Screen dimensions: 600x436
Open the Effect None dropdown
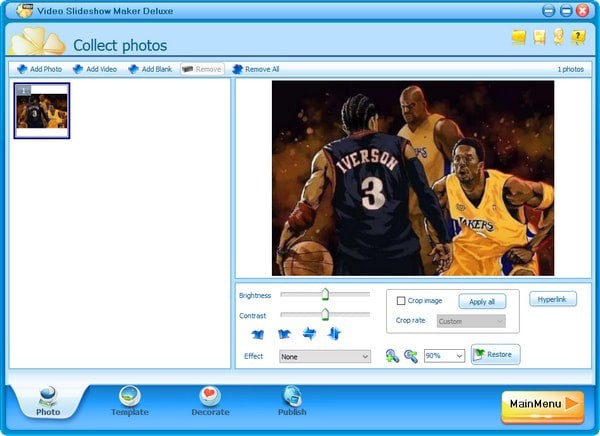[x=325, y=356]
